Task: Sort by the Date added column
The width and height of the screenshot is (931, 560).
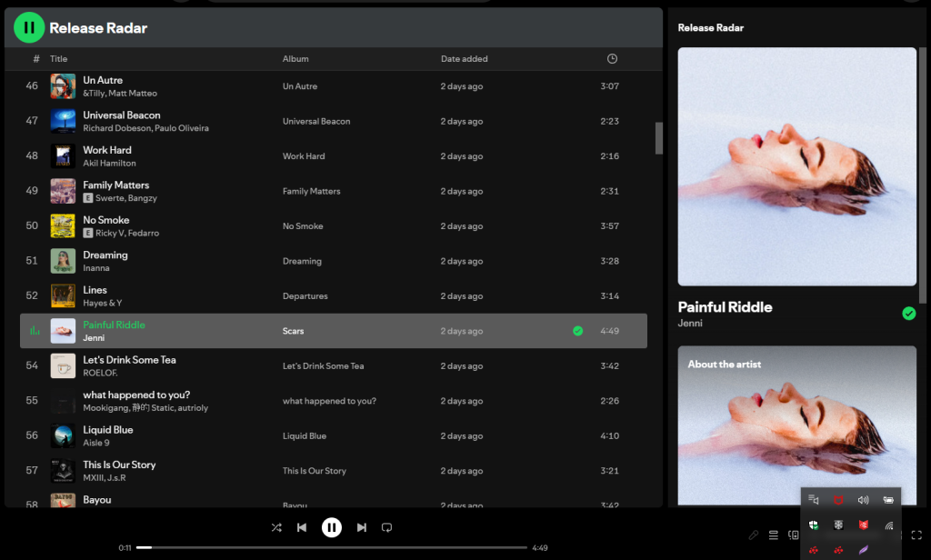Action: pyautogui.click(x=464, y=59)
